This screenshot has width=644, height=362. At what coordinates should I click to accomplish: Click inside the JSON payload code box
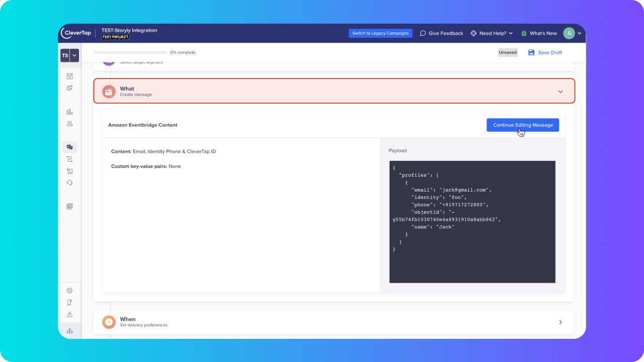point(472,222)
